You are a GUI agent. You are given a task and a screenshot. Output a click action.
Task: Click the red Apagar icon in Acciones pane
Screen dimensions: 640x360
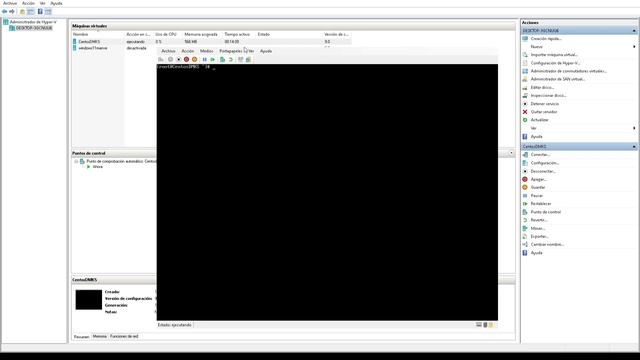click(525, 179)
